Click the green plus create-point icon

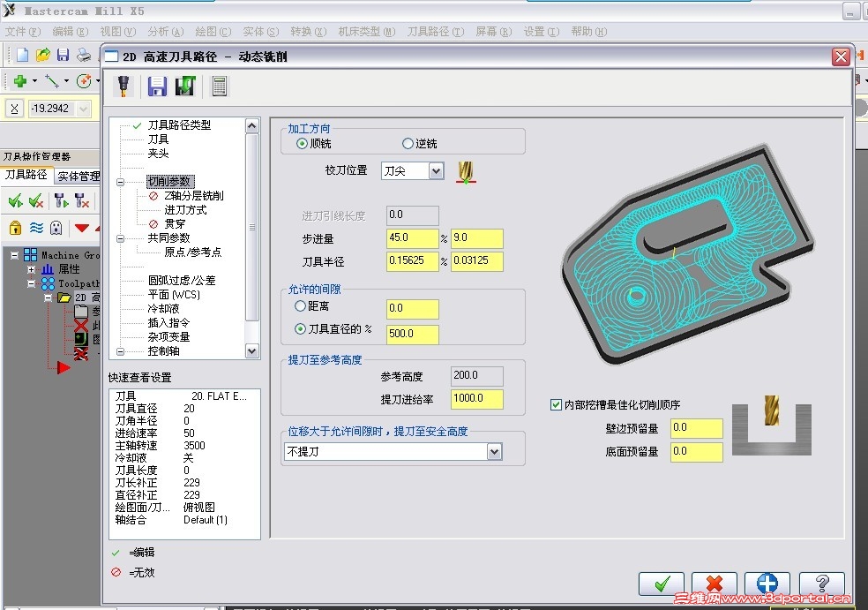point(20,81)
